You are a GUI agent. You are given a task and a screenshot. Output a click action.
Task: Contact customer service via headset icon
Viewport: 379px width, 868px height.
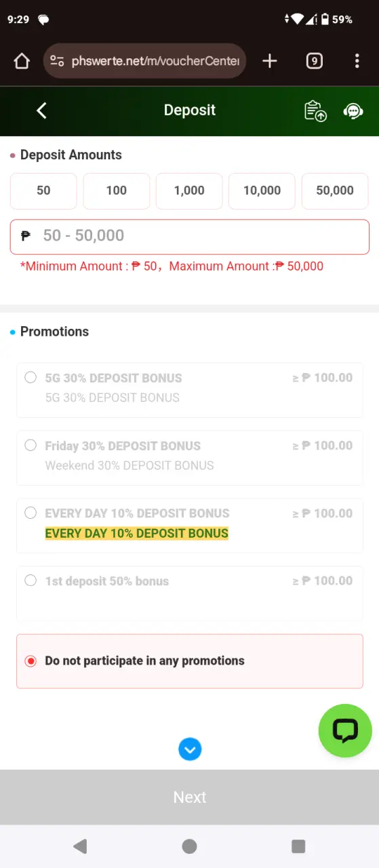click(353, 111)
